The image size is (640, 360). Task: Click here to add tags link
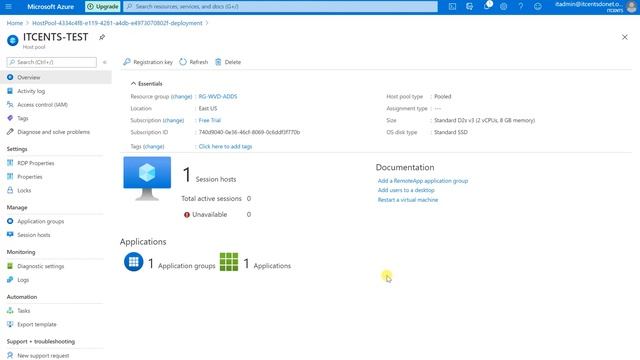(225, 147)
